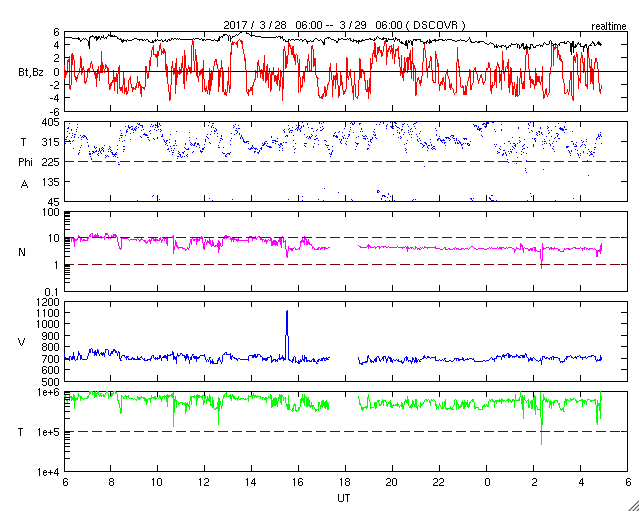Screen dimensions: 640x512
Task: Click the "16" hour tick on UT axis
Action: click(x=298, y=482)
